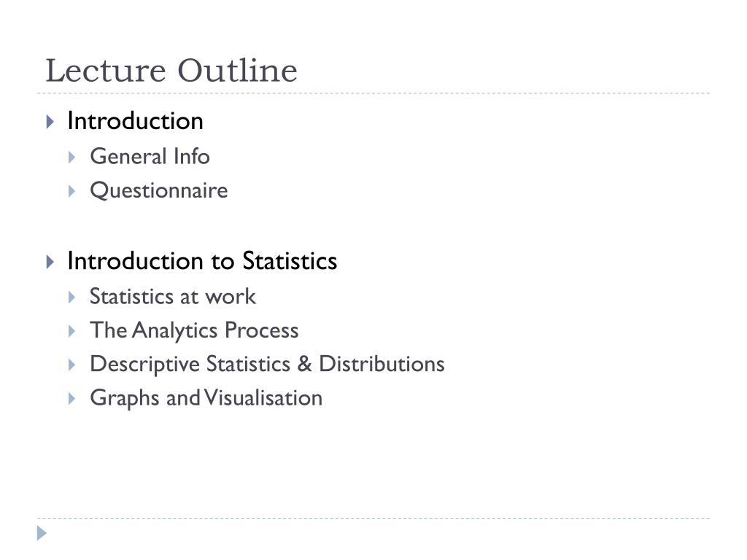Click the Introduction heading text
This screenshot has width=747, height=560.
[135, 121]
